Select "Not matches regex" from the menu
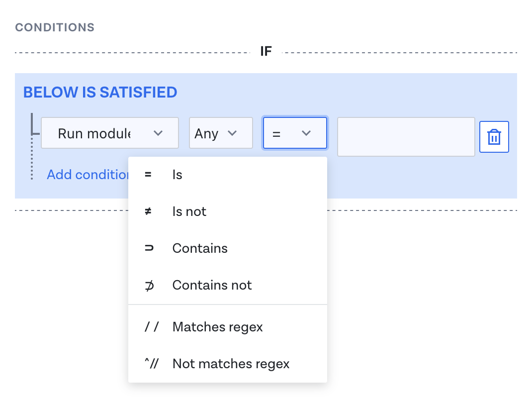 point(231,364)
